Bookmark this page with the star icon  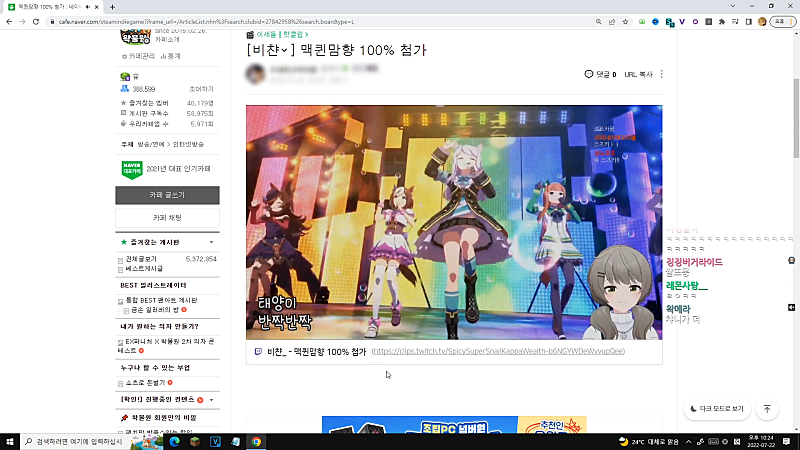[625, 22]
